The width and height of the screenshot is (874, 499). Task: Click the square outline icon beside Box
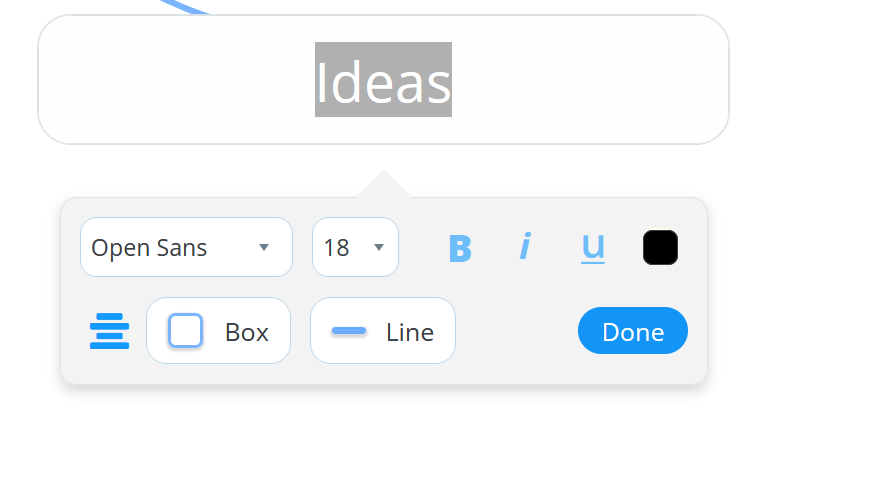tap(185, 331)
